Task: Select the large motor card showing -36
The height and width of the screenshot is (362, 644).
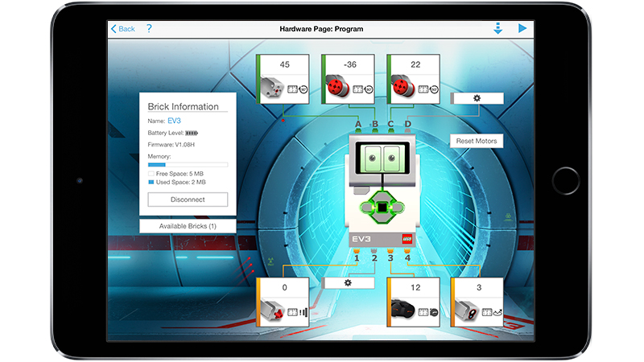Action: point(348,79)
